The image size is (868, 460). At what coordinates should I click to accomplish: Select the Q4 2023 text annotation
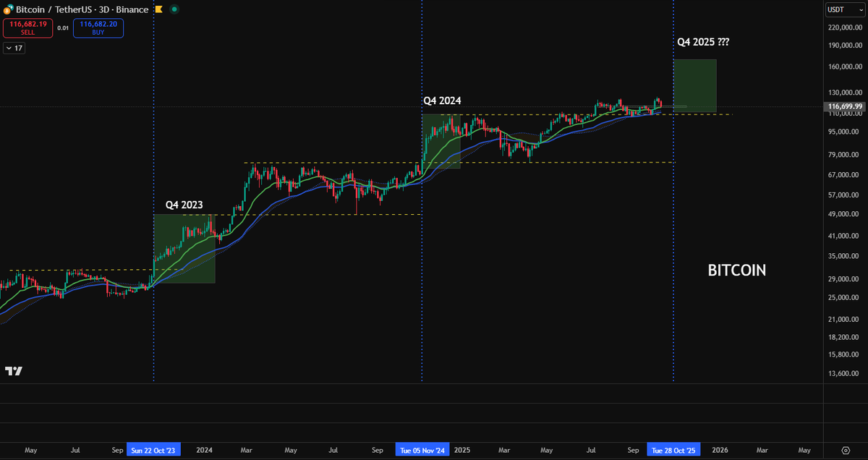point(184,205)
